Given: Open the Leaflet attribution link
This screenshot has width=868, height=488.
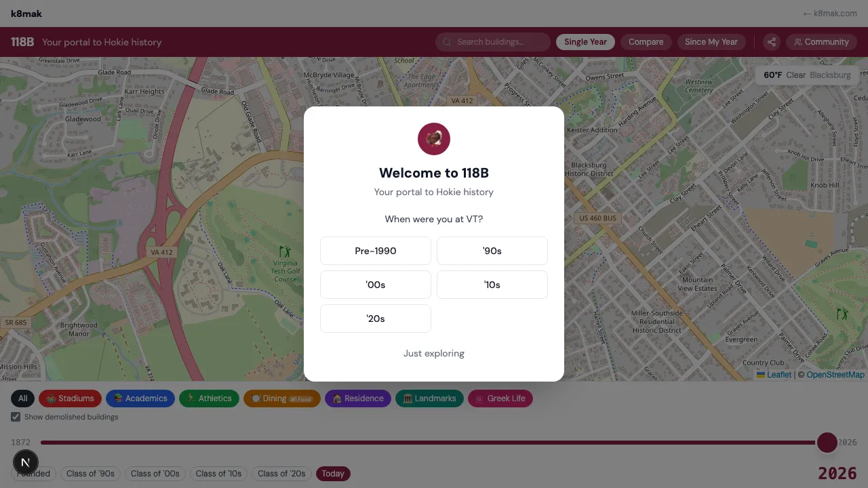Looking at the screenshot, I should pyautogui.click(x=774, y=374).
